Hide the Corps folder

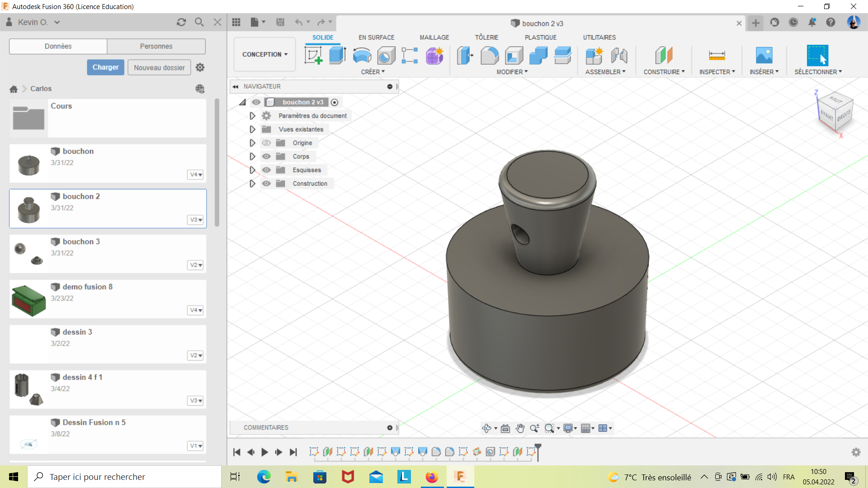(266, 156)
